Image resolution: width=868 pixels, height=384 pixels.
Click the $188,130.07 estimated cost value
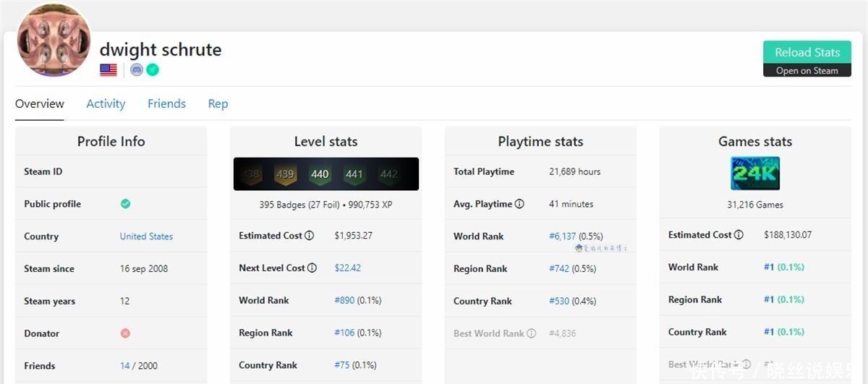[788, 235]
